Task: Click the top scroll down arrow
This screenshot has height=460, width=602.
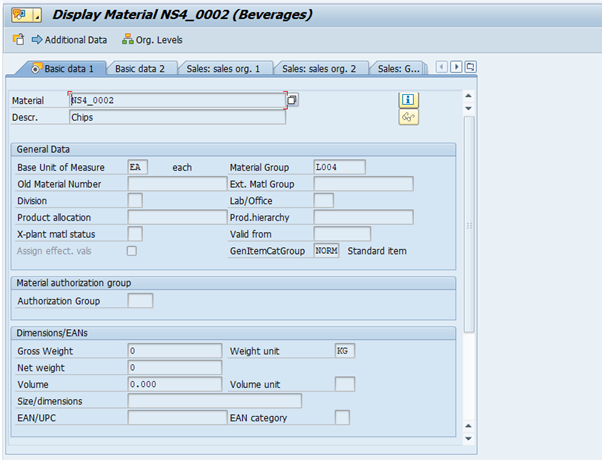Action: tap(468, 108)
